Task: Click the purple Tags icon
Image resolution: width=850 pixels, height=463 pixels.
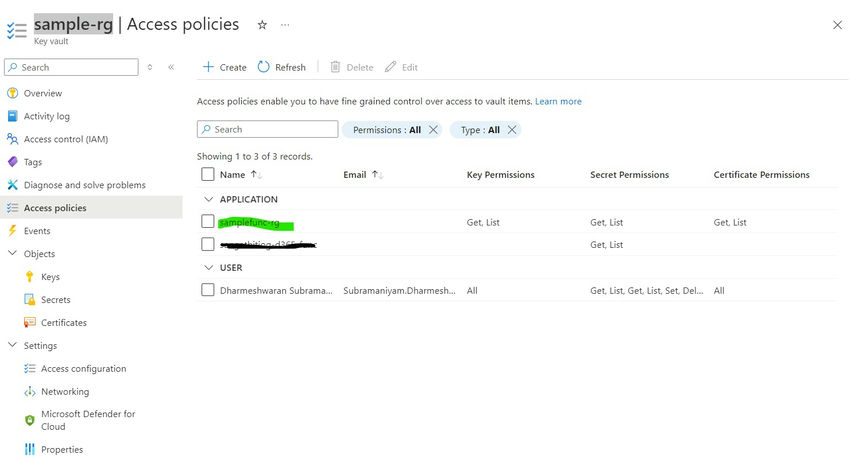Action: pyautogui.click(x=12, y=162)
